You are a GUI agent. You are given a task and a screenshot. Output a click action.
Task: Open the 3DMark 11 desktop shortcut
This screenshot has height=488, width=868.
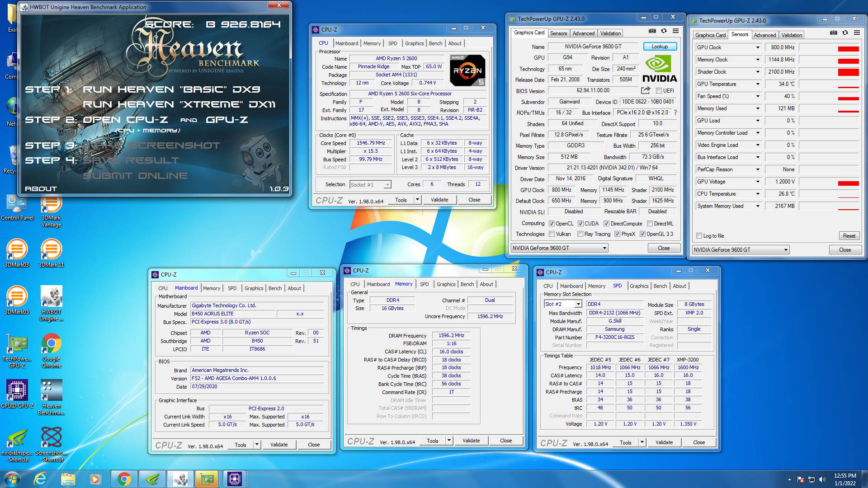pos(51,253)
